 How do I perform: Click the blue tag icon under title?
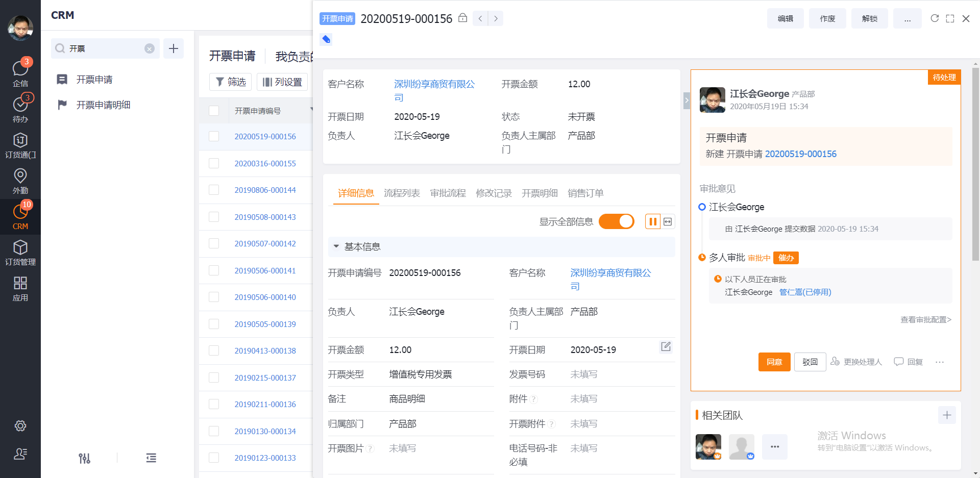326,39
